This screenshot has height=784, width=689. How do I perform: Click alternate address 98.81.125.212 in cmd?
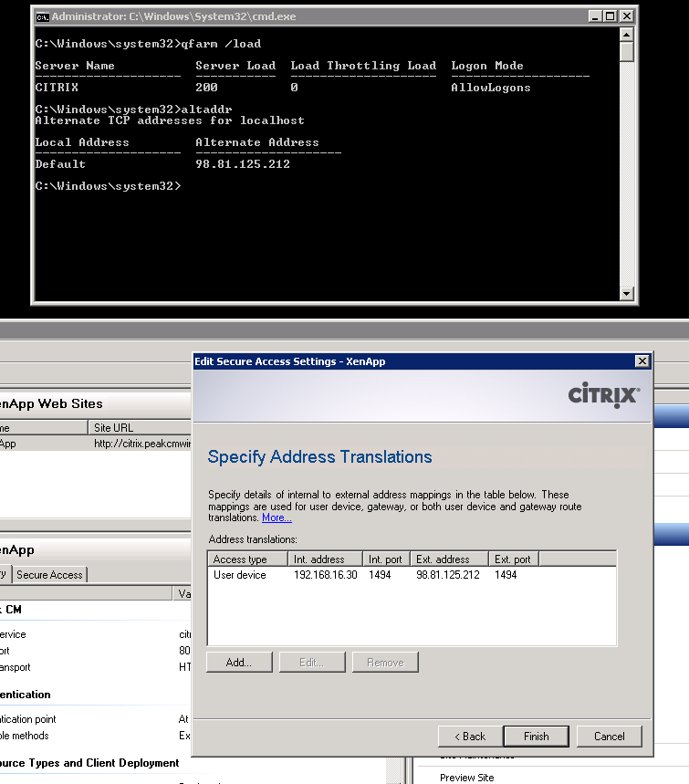click(243, 164)
